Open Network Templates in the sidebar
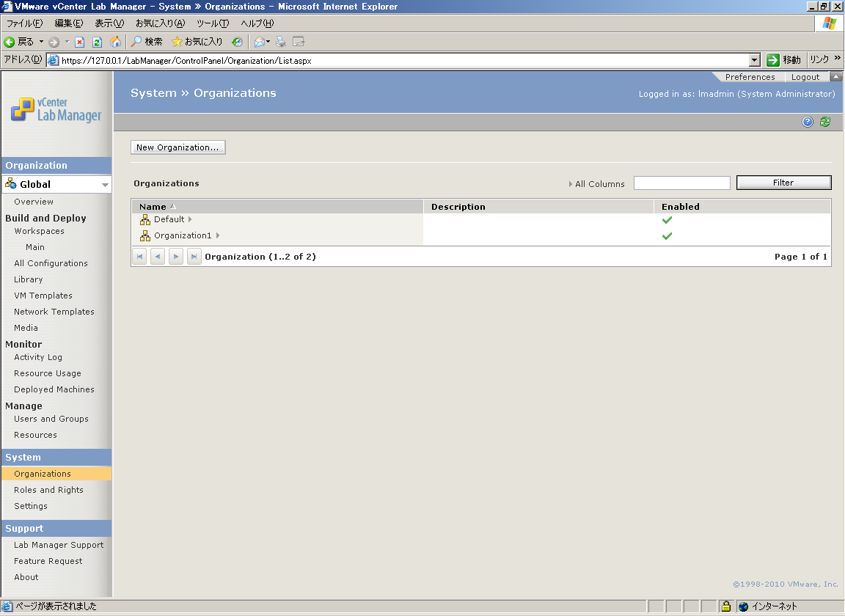Screen dimensions: 845x616 click(x=54, y=312)
